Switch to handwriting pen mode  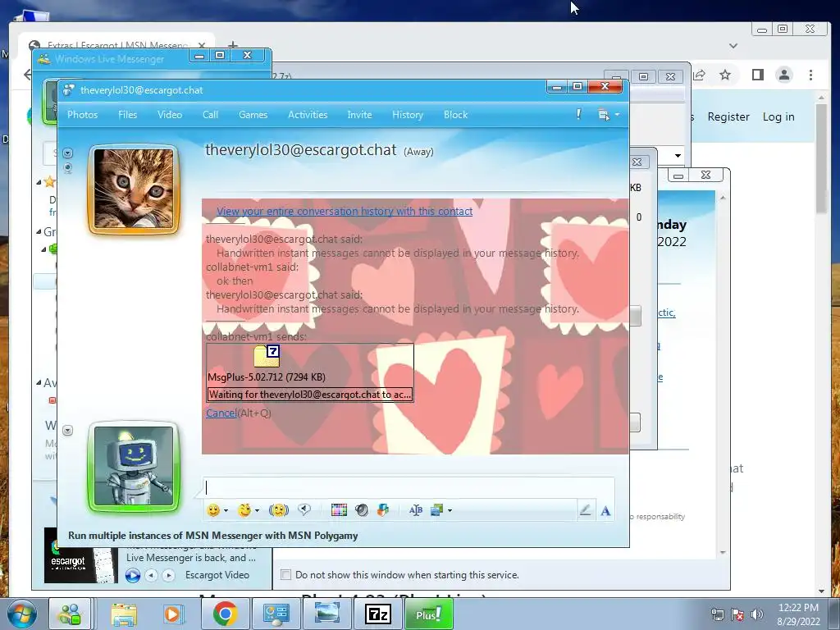pyautogui.click(x=585, y=510)
